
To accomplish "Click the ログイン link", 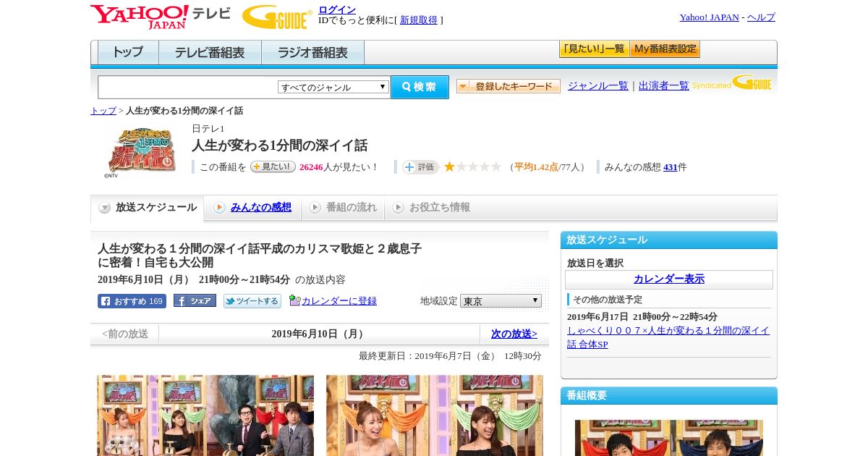I will tap(337, 9).
